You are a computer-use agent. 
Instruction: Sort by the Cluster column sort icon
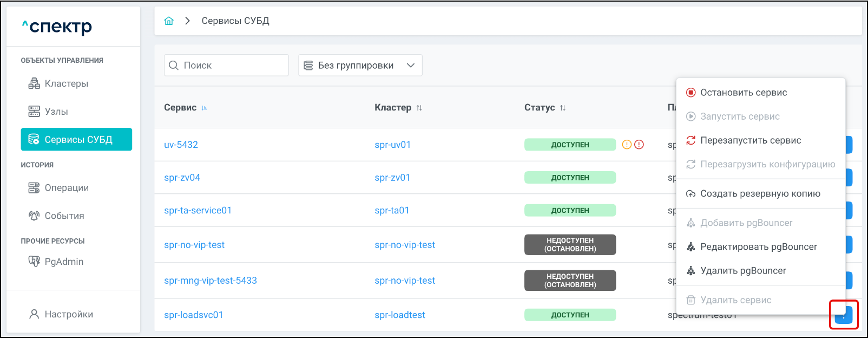419,108
